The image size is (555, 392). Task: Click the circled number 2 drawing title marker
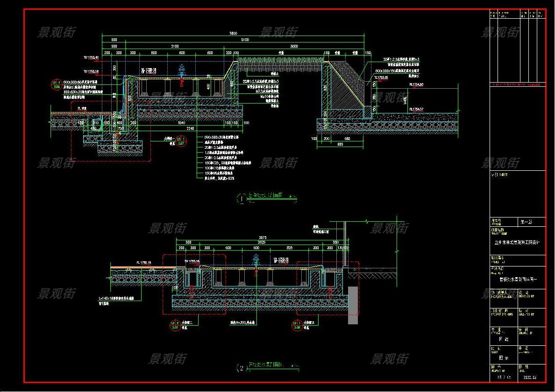click(242, 368)
